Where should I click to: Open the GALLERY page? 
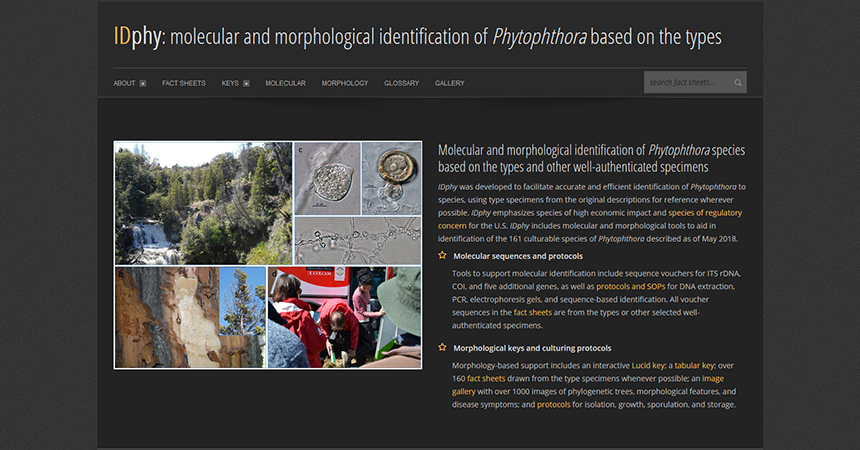point(450,83)
